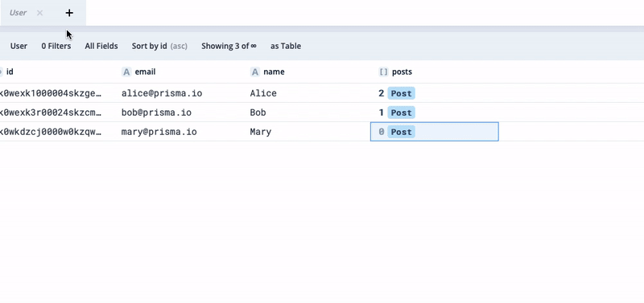Change the Sort by id setting
The image size is (644, 303).
coord(159,46)
